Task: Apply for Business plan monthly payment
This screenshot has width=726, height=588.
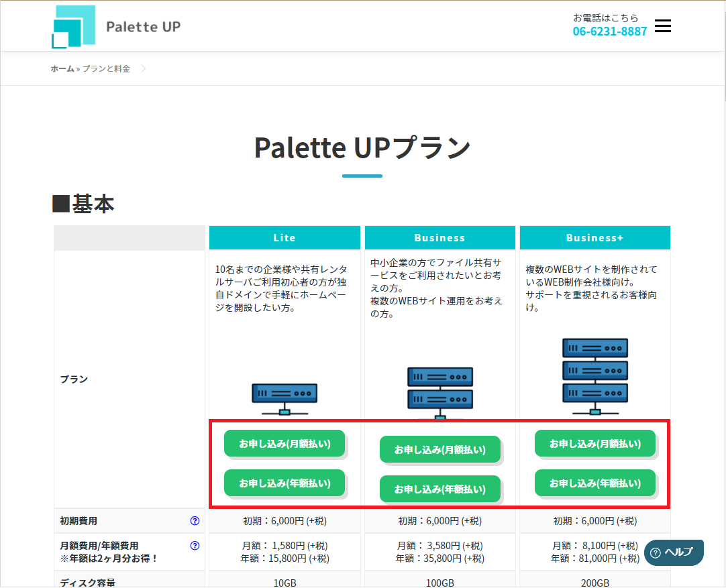Action: click(x=440, y=449)
